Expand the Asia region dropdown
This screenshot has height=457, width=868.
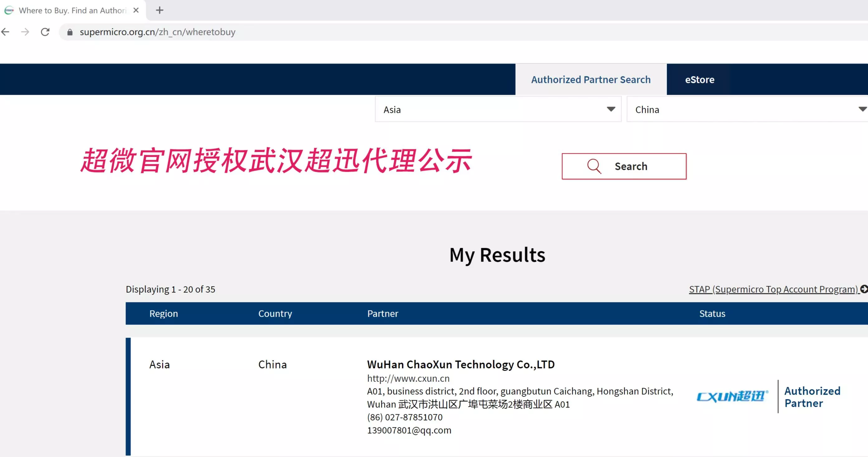coord(498,109)
